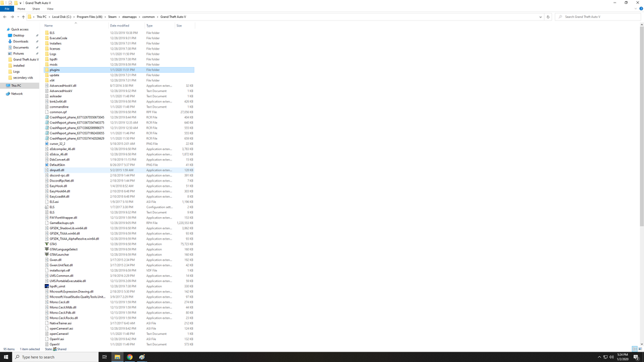Select the GTAVLauncher application icon

point(46,255)
